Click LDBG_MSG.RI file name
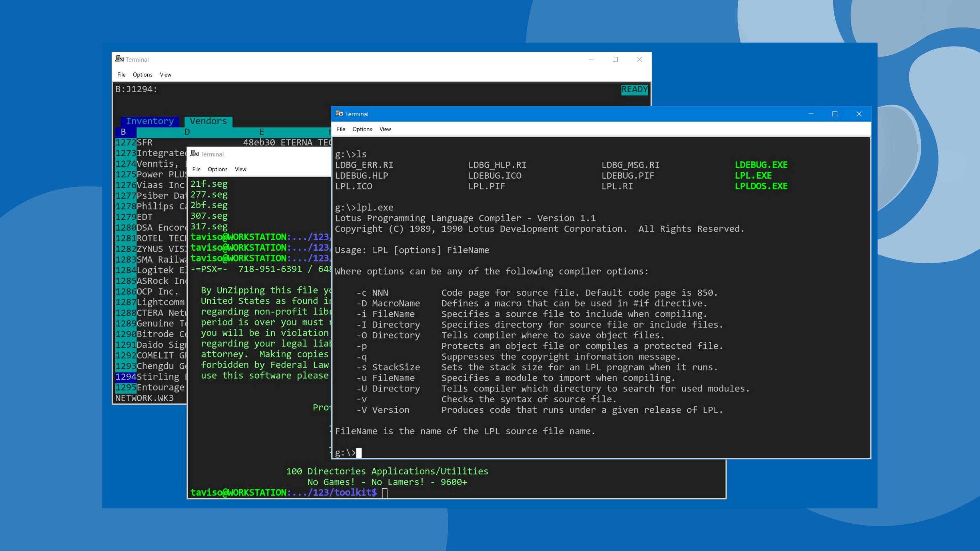The width and height of the screenshot is (980, 551). click(631, 165)
